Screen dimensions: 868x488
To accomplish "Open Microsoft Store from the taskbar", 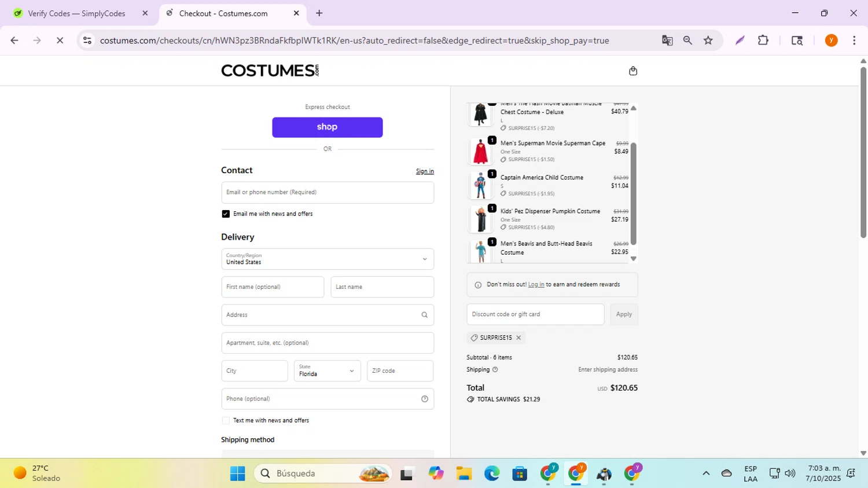I will click(x=520, y=474).
